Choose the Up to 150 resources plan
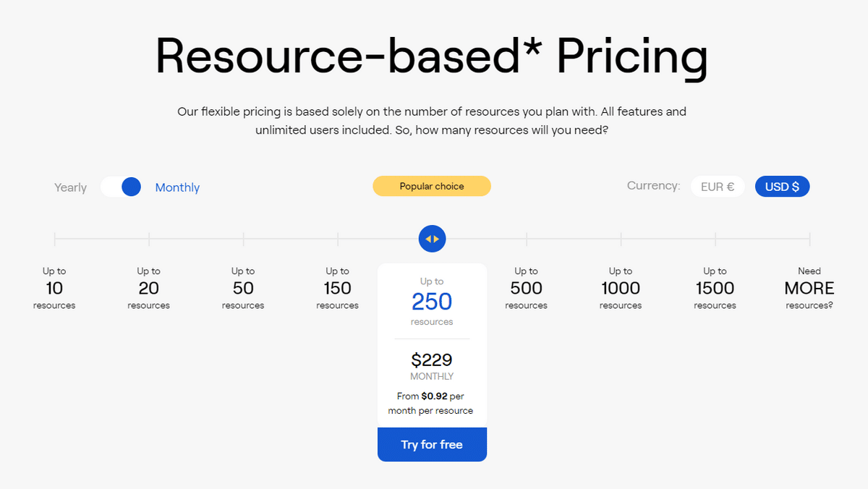The width and height of the screenshot is (868, 489). point(338,288)
